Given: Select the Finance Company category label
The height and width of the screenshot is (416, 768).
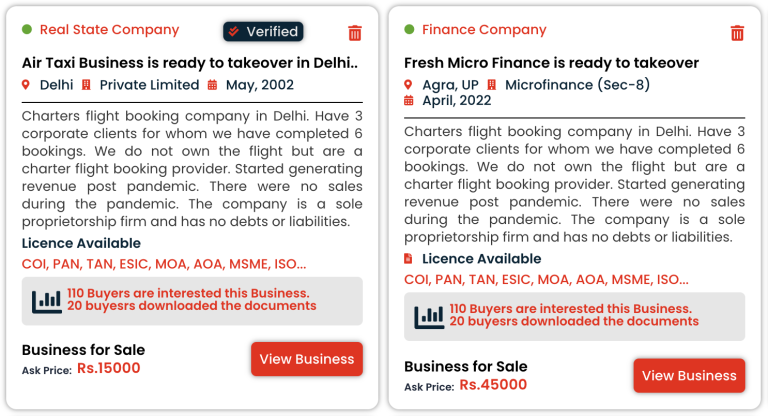Looking at the screenshot, I should (x=484, y=30).
